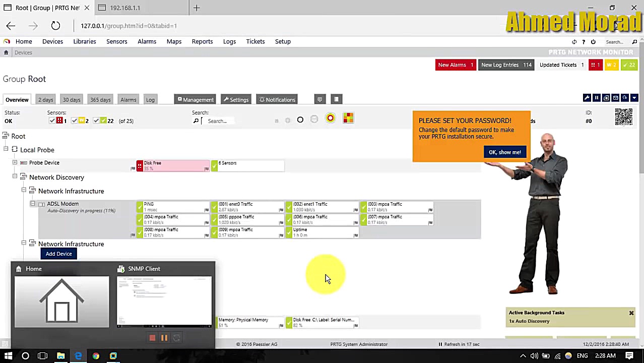Switch to the 30 days tab
The width and height of the screenshot is (644, 363).
click(72, 99)
